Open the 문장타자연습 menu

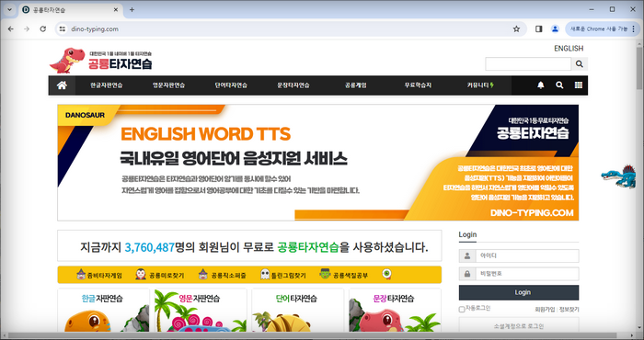293,85
